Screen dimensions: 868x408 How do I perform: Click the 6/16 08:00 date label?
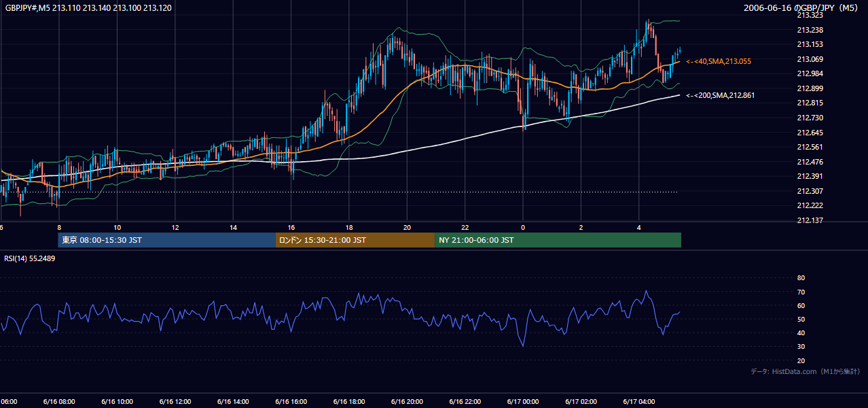pyautogui.click(x=59, y=402)
